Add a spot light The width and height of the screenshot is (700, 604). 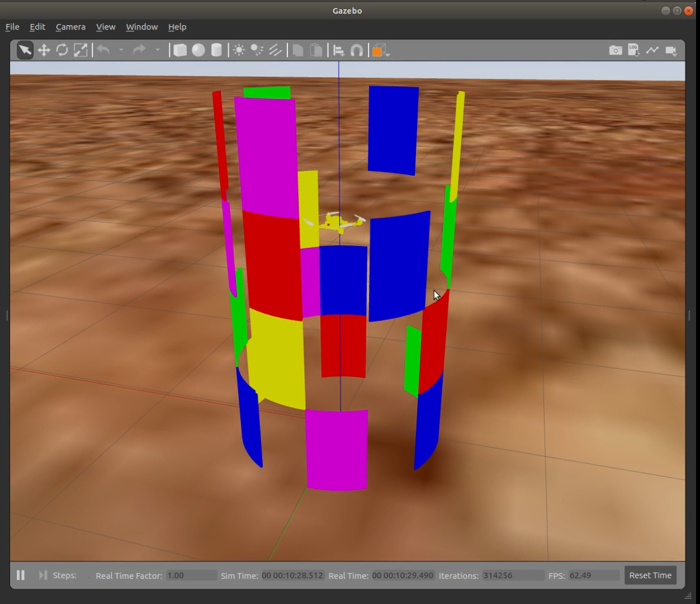coord(257,50)
